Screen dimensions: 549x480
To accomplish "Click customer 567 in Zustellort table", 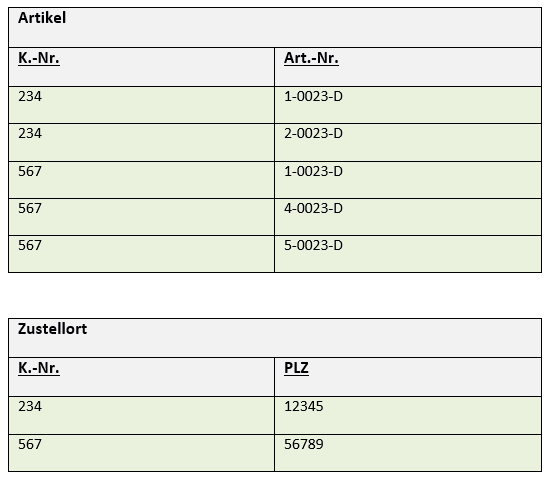I will point(141,453).
